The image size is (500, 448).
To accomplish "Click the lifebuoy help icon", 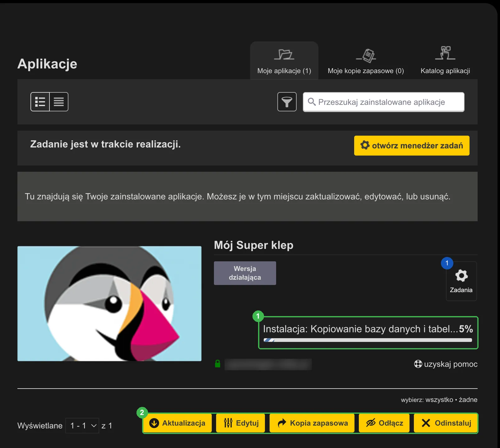I will click(418, 364).
